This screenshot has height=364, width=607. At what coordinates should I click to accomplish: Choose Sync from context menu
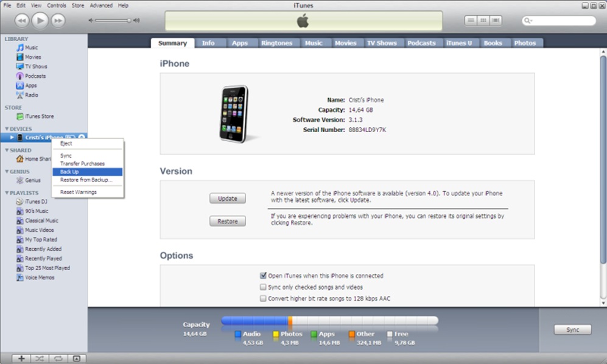88,155
